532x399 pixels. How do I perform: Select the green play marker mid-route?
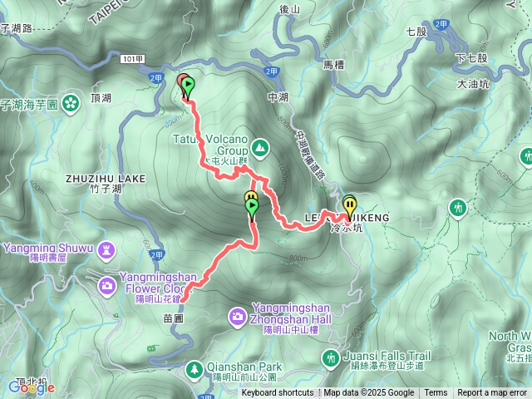(252, 209)
